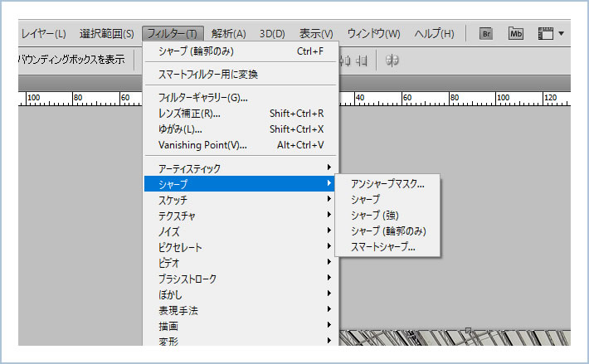Choose スマートシャープ... in submenu
The height and width of the screenshot is (364, 589).
387,247
